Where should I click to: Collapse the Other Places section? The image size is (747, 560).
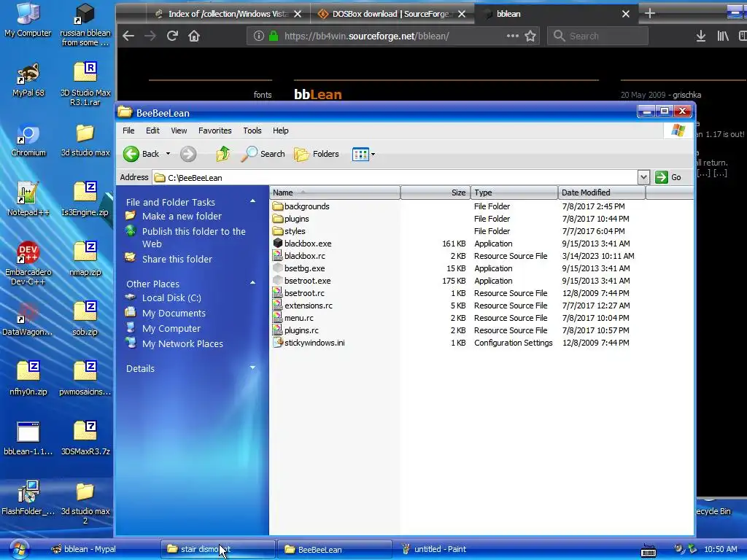[x=252, y=283]
